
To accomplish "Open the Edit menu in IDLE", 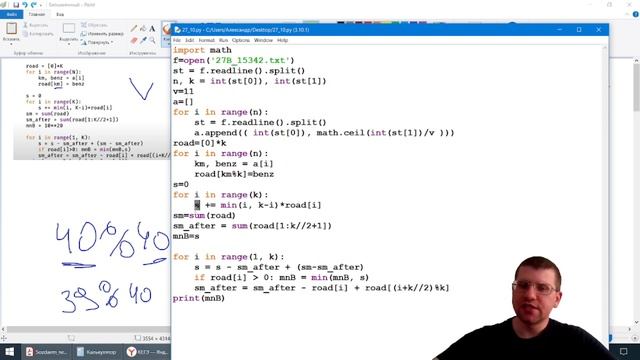I will [x=189, y=40].
